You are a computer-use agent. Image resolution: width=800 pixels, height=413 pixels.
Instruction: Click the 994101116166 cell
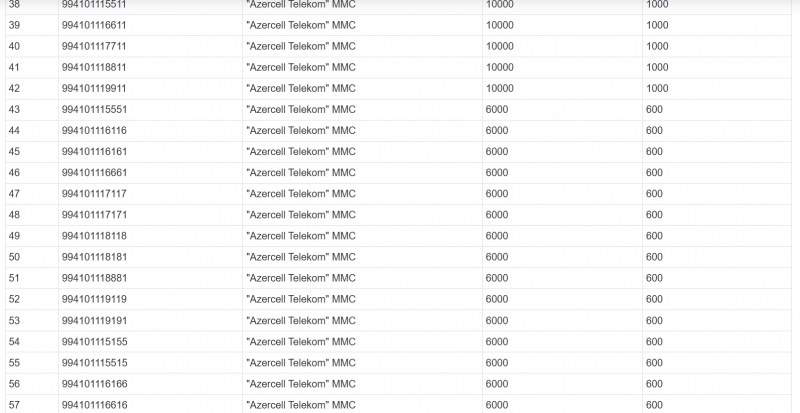click(x=94, y=383)
